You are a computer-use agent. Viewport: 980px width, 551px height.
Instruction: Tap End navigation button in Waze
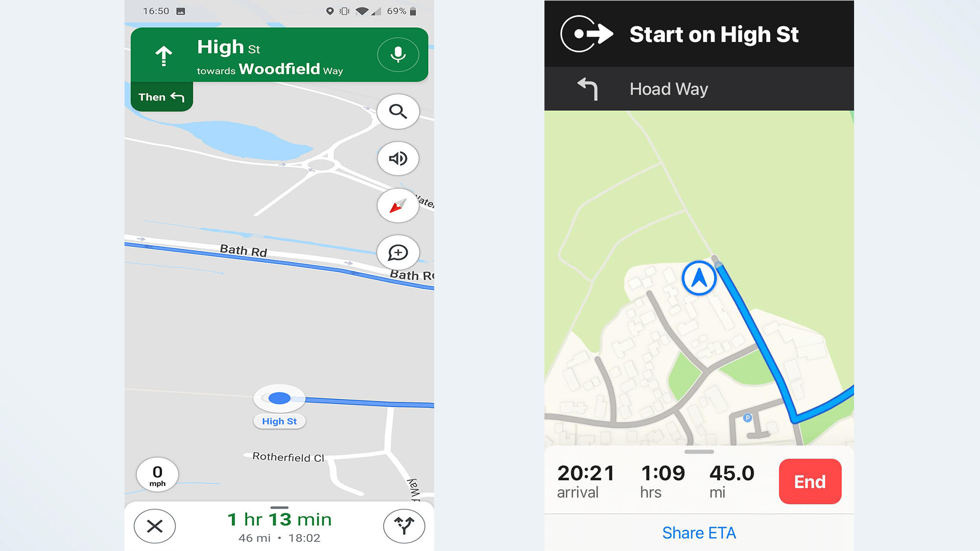pos(810,481)
